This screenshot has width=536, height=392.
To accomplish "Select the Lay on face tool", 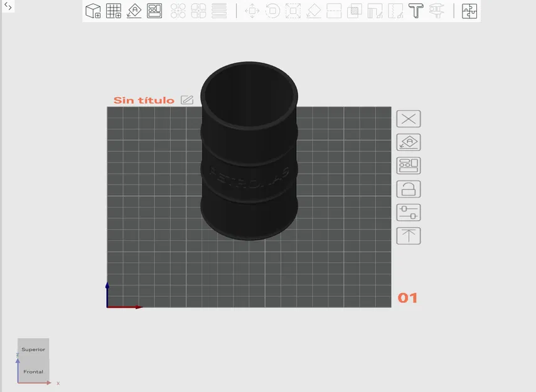I will click(x=314, y=11).
